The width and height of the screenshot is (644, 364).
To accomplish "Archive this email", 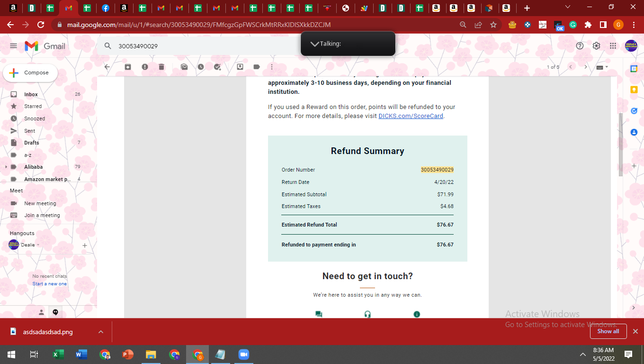I will point(128,67).
